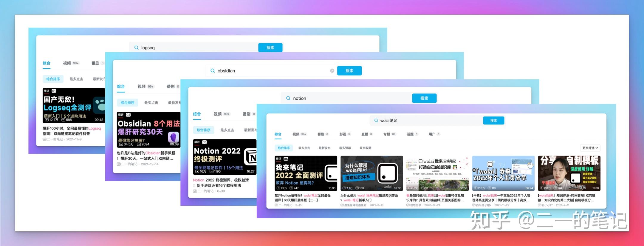Sort by 最多点击 in the wolai笔记 window
Screen dimensions: 644x246
point(304,148)
